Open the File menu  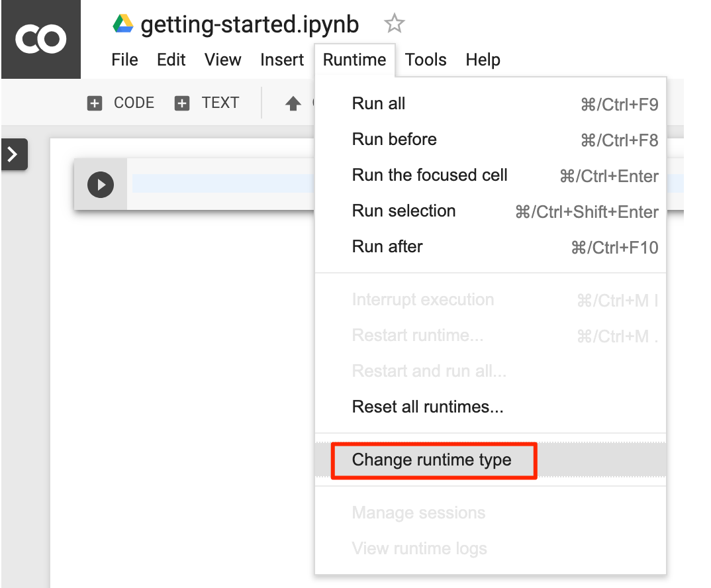(124, 60)
